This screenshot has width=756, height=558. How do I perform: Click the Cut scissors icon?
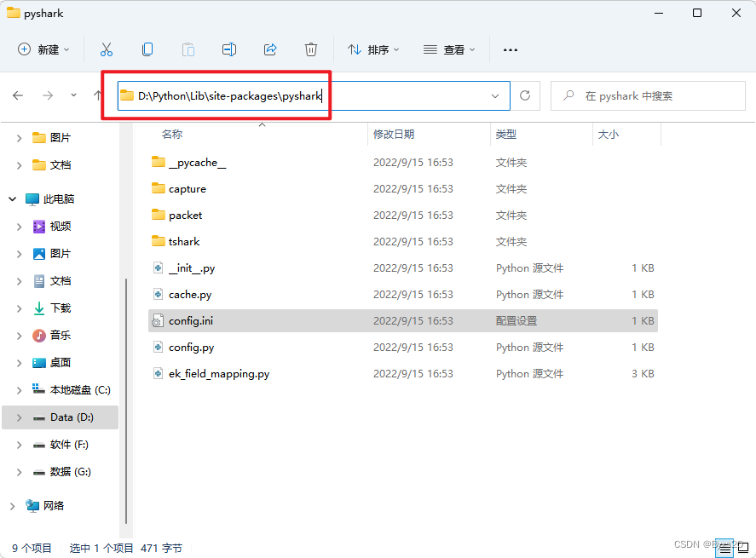pos(106,49)
